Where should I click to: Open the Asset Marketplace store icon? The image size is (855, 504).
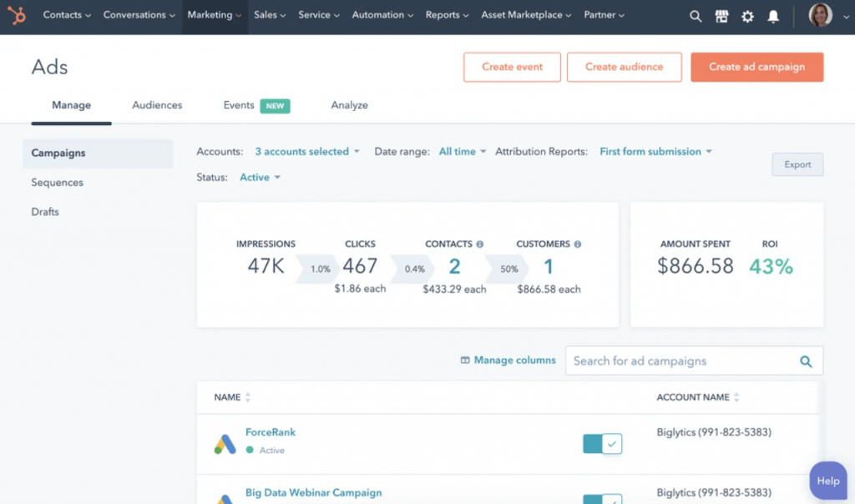pos(721,15)
